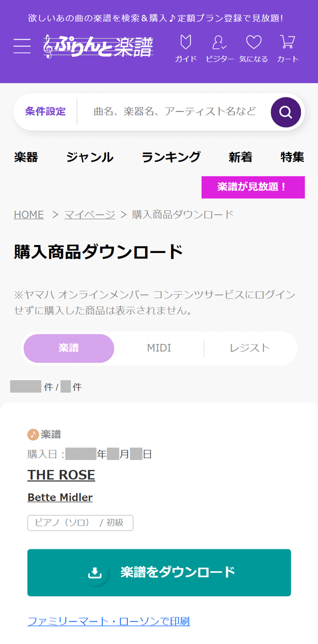This screenshot has height=644, width=318.
Task: Switch to the レジスト tab
Action: point(250,348)
